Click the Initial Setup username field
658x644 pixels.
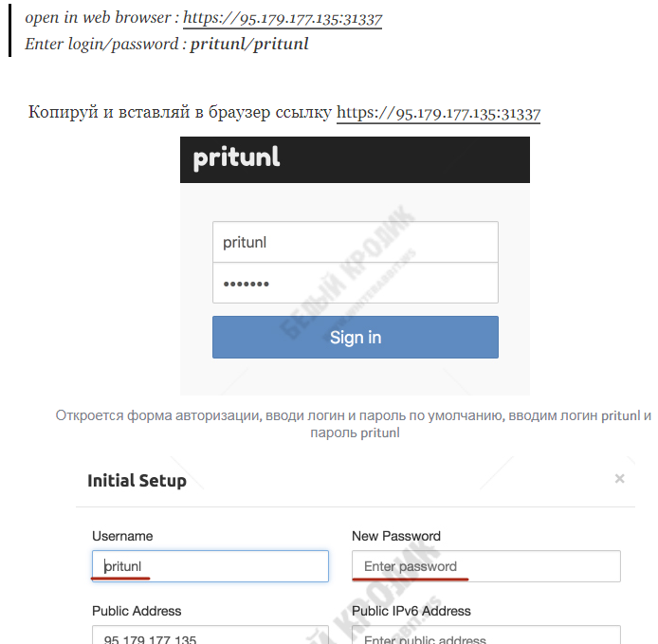click(x=210, y=566)
